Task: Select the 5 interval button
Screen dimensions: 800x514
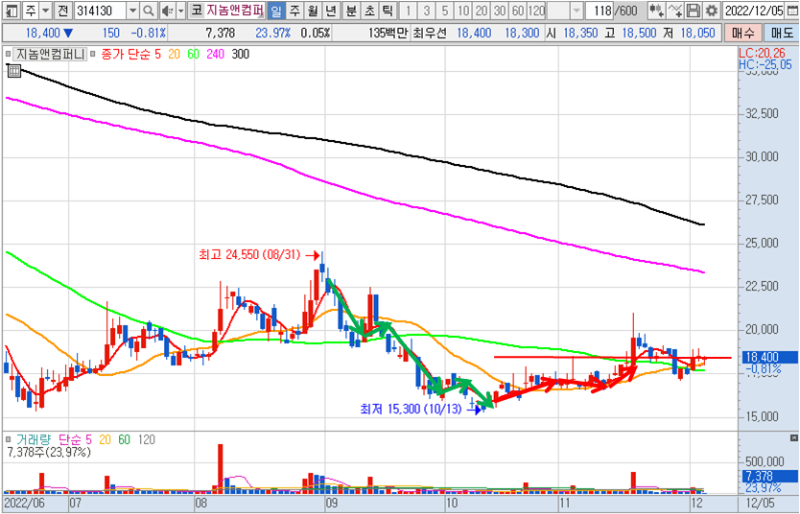Action: pyautogui.click(x=445, y=10)
